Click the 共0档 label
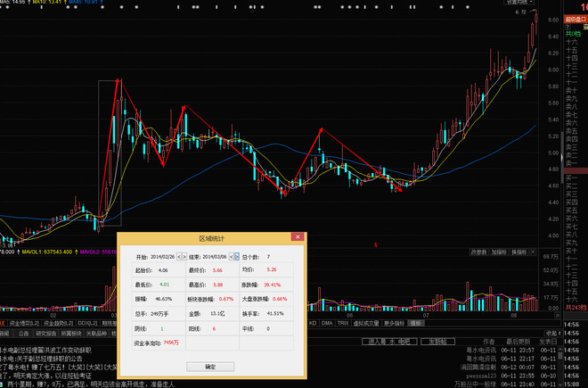The width and height of the screenshot is (588, 388). click(573, 34)
